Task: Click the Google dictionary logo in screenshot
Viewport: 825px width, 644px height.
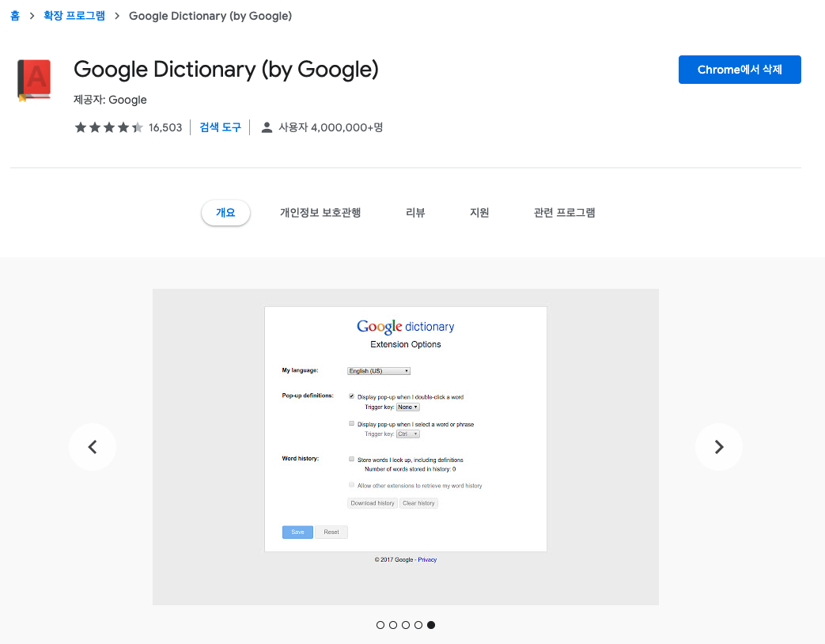Action: pos(406,327)
